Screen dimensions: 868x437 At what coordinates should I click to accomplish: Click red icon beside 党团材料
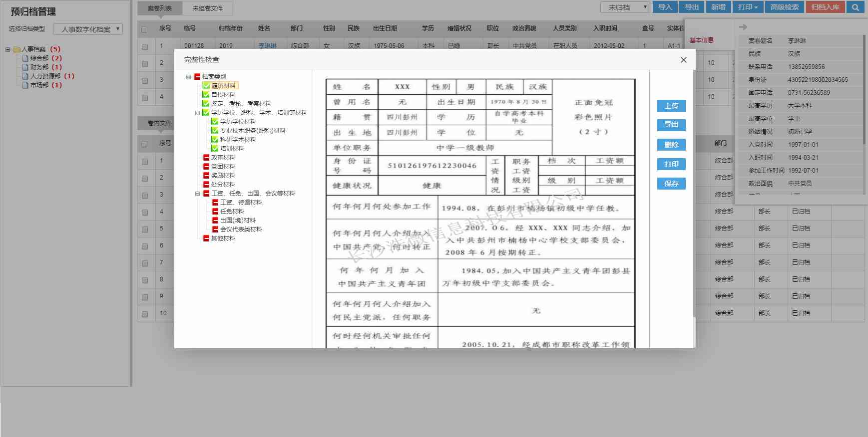[206, 167]
